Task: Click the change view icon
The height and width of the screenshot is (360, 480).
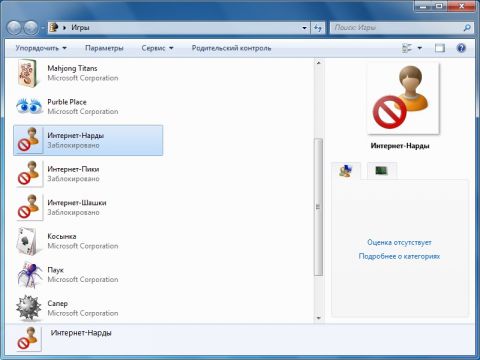Action: click(407, 48)
